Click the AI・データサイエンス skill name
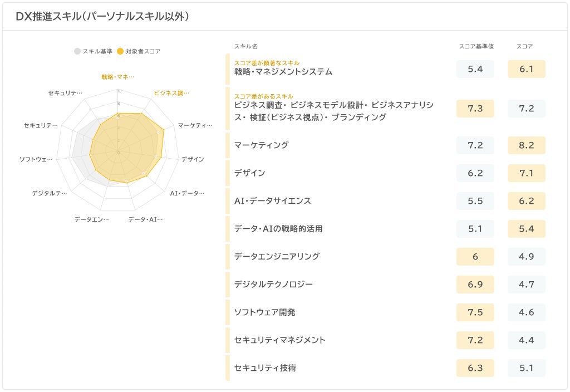Screen dimensions: 570x392 point(272,200)
